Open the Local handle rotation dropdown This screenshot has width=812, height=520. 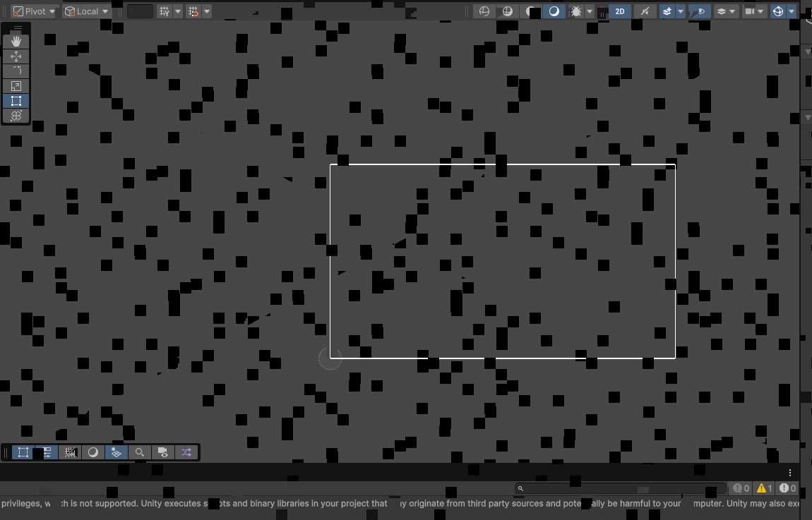[x=86, y=11]
